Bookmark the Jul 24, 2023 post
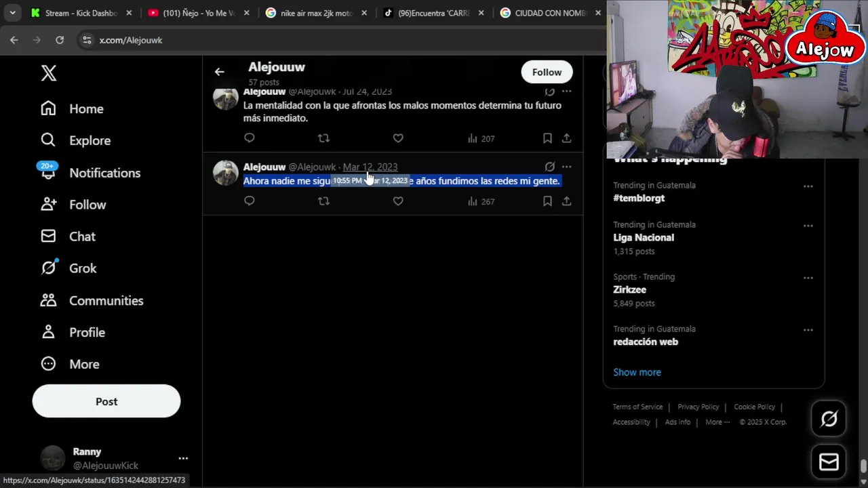 pyautogui.click(x=547, y=138)
